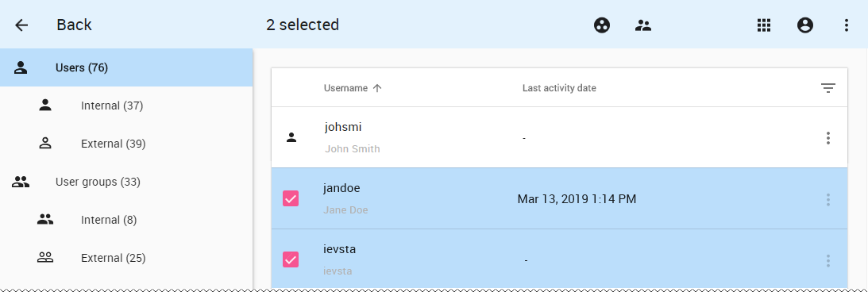Screen dimensions: 868x292
Task: Uncheck the ievsta row checkbox
Action: [x=291, y=259]
